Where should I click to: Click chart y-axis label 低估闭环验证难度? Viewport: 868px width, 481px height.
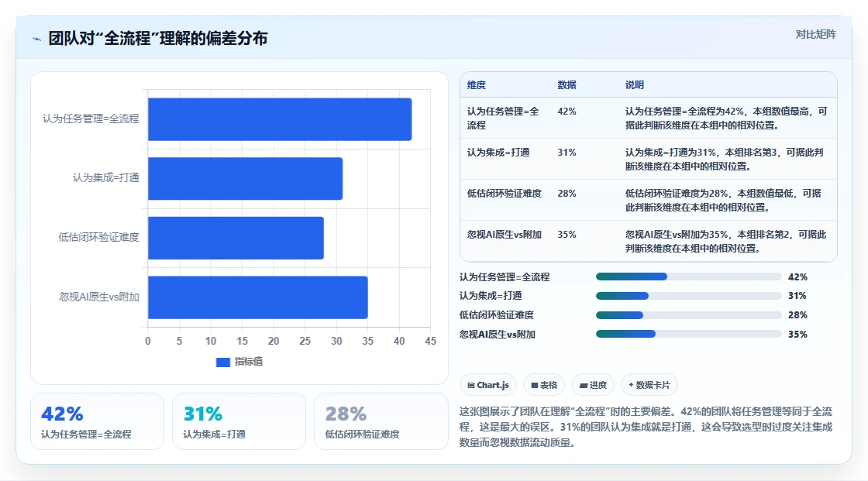click(x=98, y=237)
